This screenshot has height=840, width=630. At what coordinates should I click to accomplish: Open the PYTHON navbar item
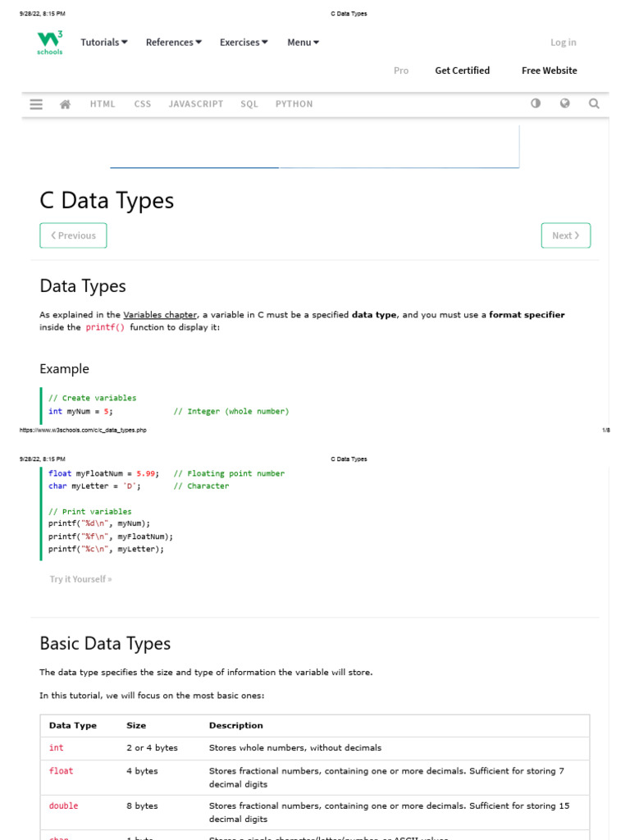[x=294, y=104]
